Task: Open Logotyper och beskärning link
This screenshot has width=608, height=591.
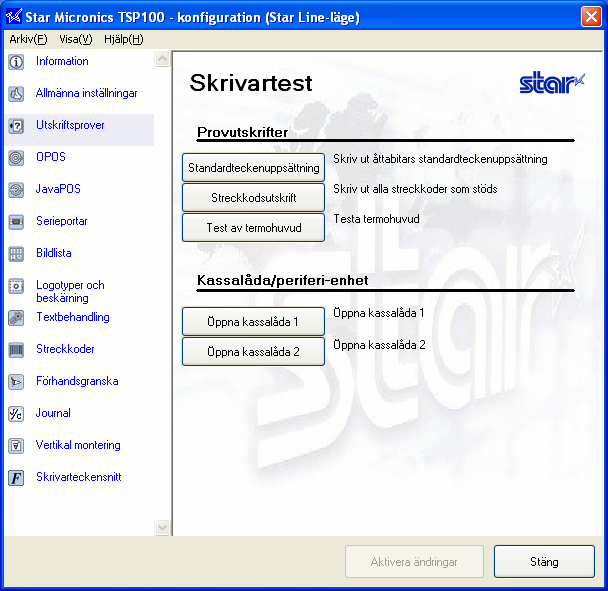Action: [x=70, y=291]
